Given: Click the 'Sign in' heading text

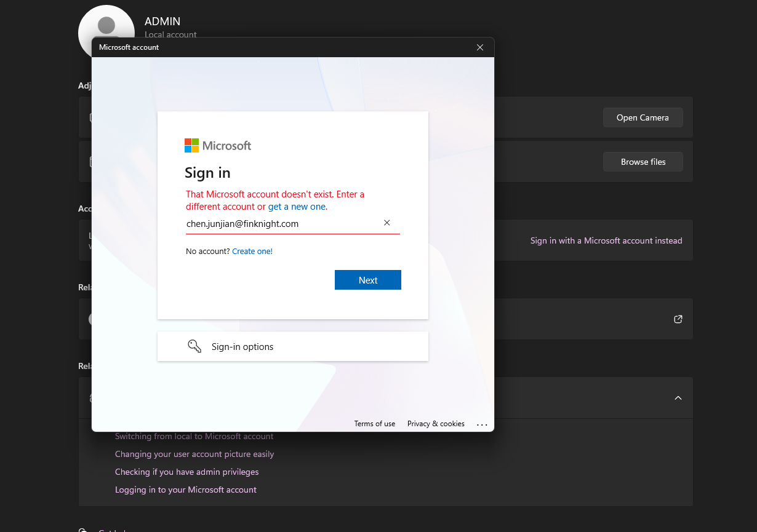Looking at the screenshot, I should (x=207, y=173).
